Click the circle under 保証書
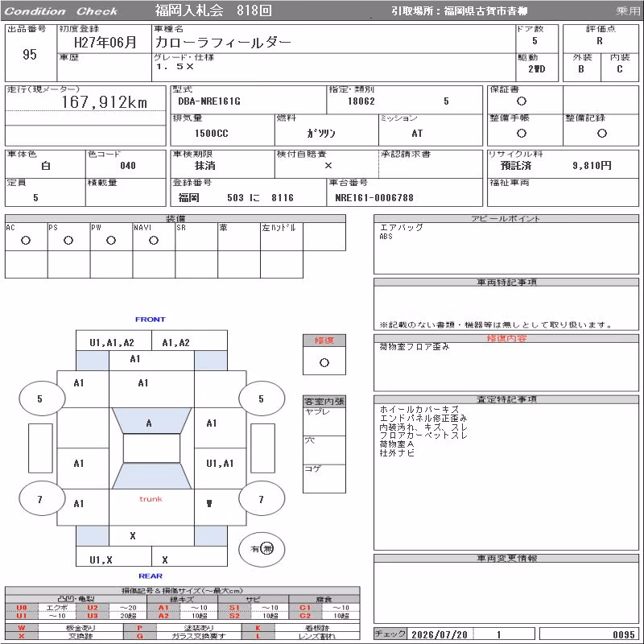 522,101
